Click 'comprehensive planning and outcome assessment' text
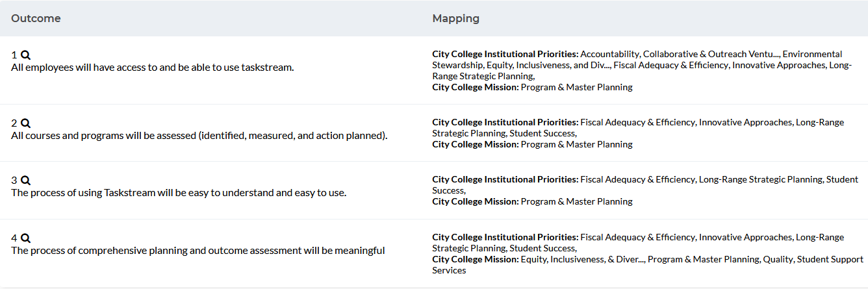The image size is (868, 289). [x=198, y=250]
